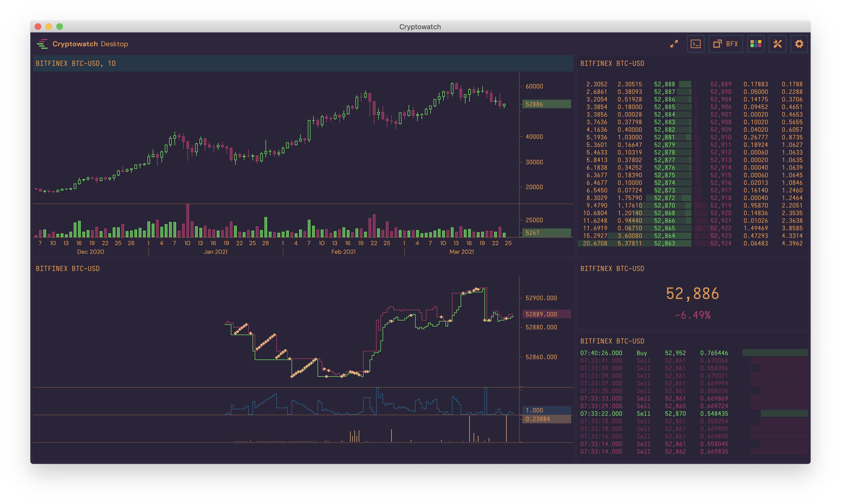This screenshot has height=504, width=841.
Task: Click the green maximize window button
Action: (x=60, y=27)
